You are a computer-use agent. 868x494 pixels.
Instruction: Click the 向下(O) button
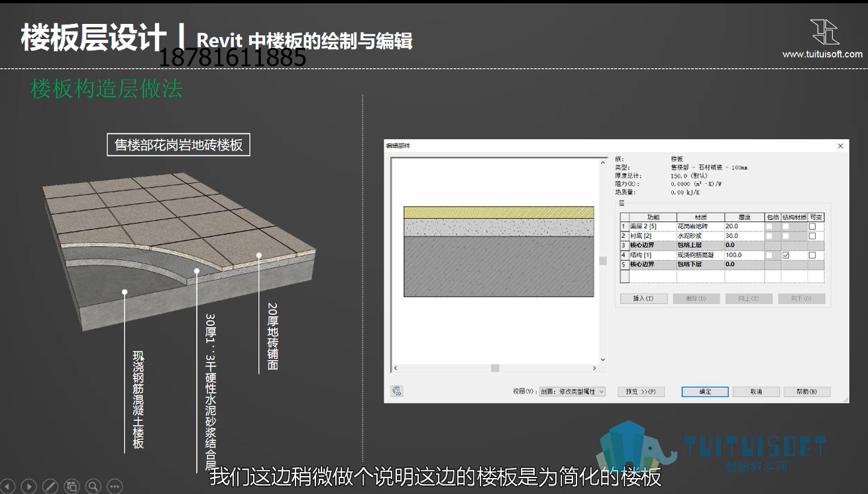pos(802,298)
